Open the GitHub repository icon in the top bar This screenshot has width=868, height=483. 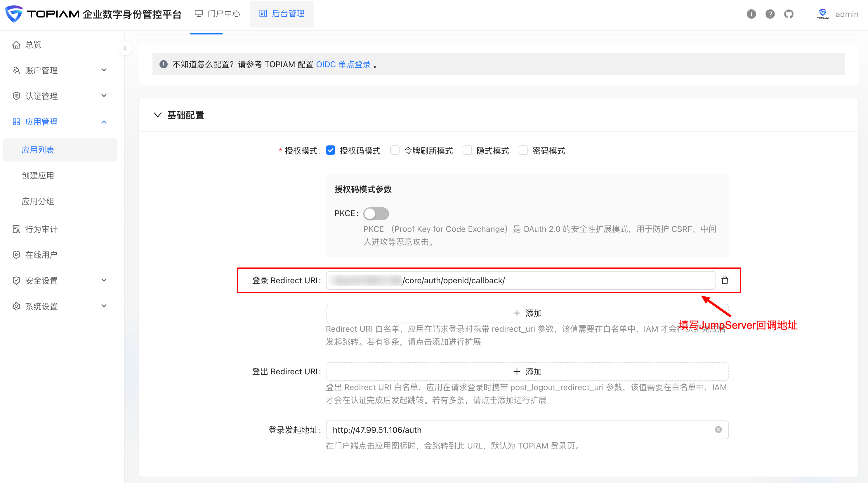pyautogui.click(x=789, y=14)
